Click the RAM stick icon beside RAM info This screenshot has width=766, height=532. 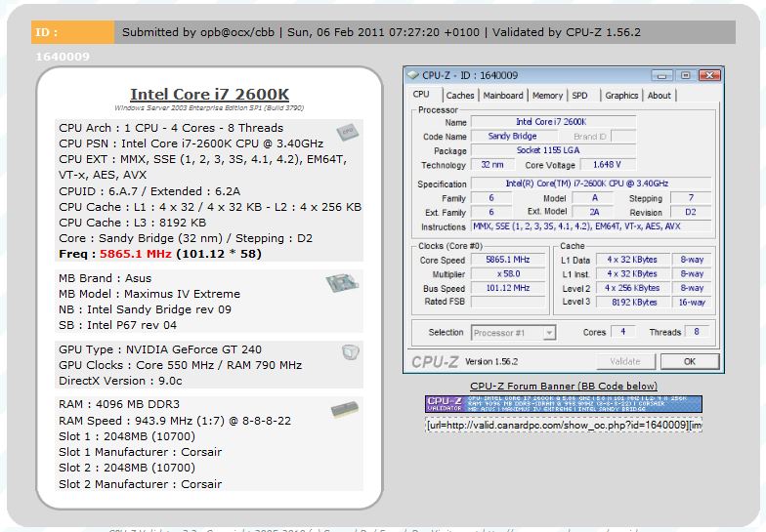(x=344, y=410)
